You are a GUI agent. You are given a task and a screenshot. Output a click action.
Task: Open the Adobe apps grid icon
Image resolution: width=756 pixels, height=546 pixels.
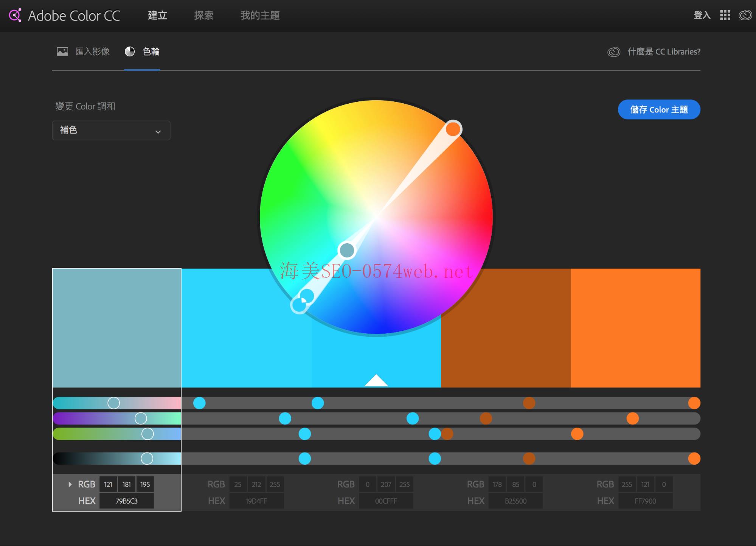[726, 16]
